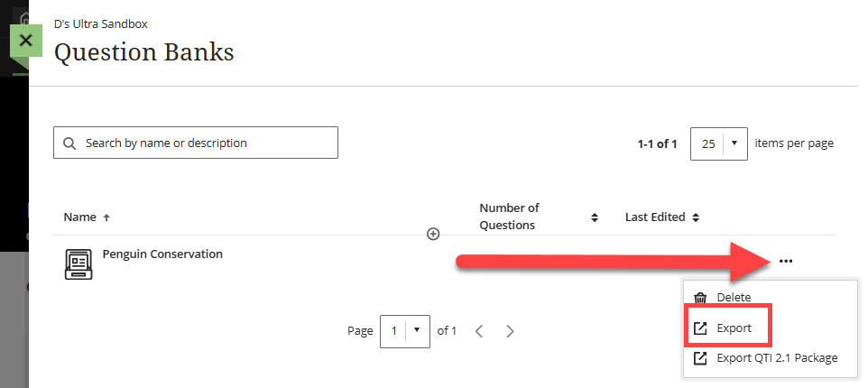Viewport: 868px width, 388px height.
Task: Open the three-dot menu for Penguin Conservation
Action: [786, 262]
